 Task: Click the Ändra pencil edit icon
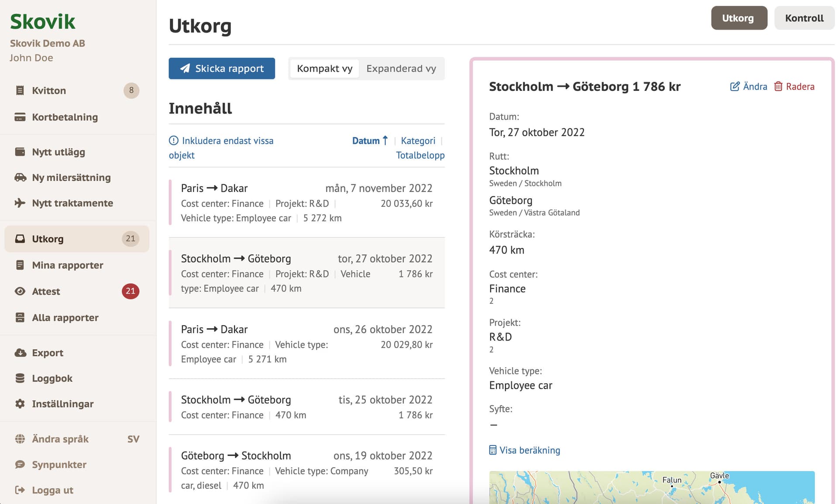tap(735, 86)
